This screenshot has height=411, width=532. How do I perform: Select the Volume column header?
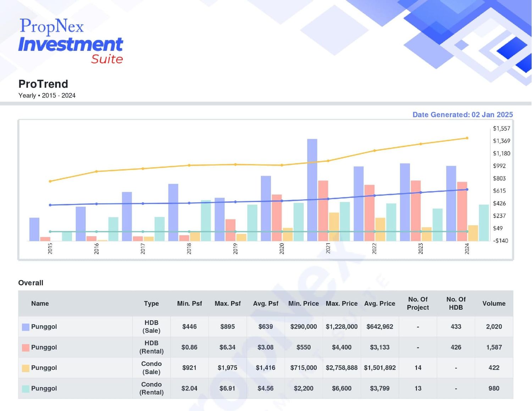494,304
